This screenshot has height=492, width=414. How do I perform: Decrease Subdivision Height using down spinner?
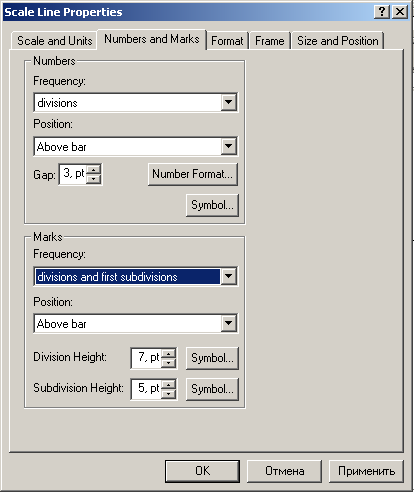tap(169, 394)
